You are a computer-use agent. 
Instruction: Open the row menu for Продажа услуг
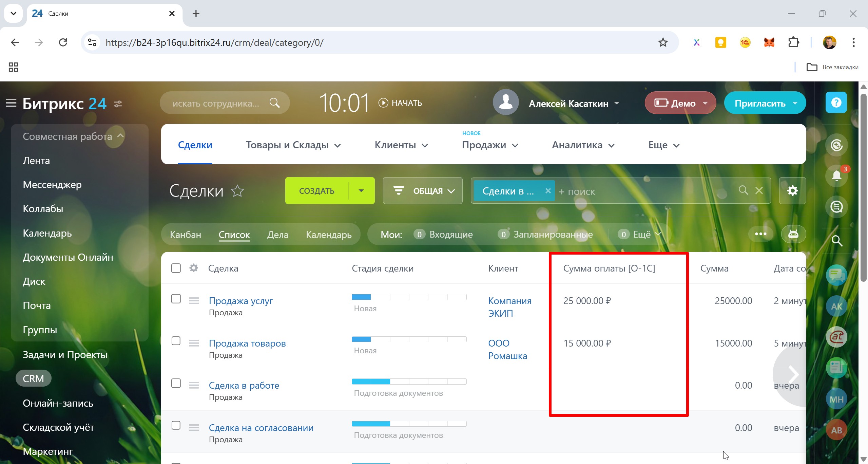tap(194, 301)
